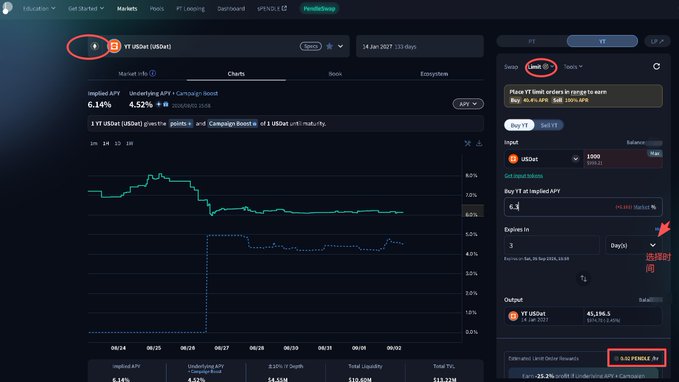Open the Day(s) expiry unit dropdown
The width and height of the screenshot is (679, 382).
tap(634, 245)
